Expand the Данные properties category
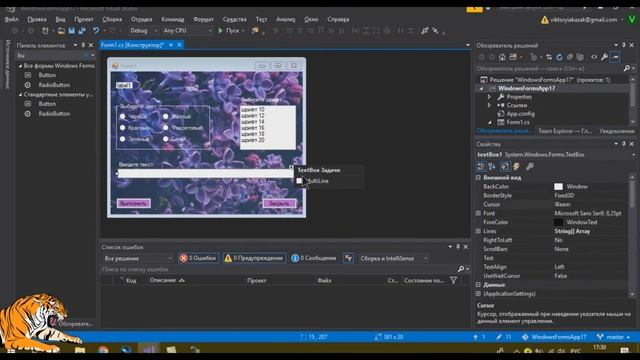 point(478,284)
